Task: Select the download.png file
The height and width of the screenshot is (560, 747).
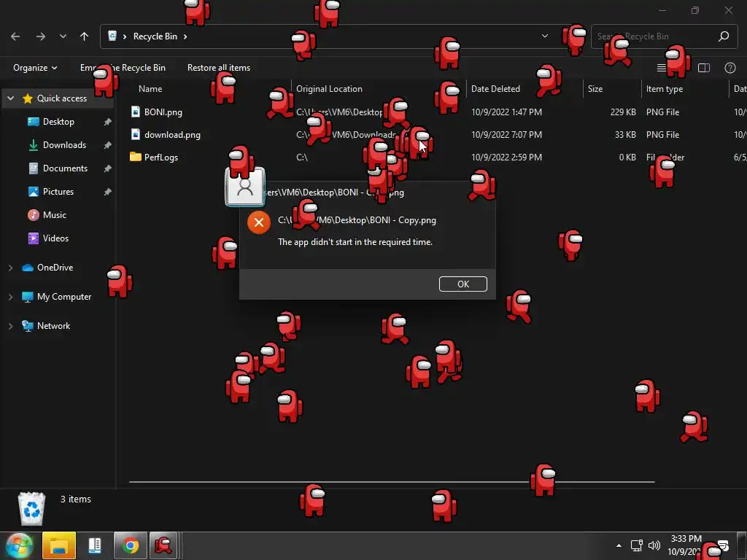Action: click(x=172, y=135)
